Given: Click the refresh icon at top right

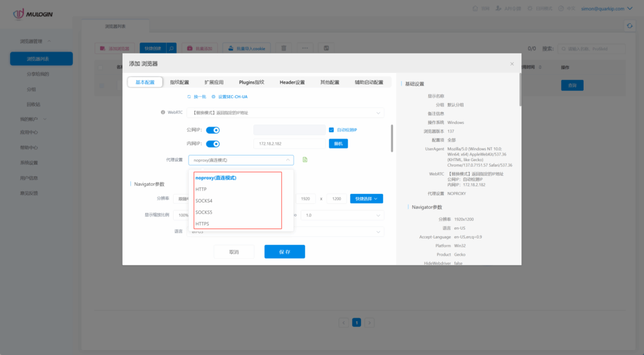Looking at the screenshot, I should click(x=630, y=26).
